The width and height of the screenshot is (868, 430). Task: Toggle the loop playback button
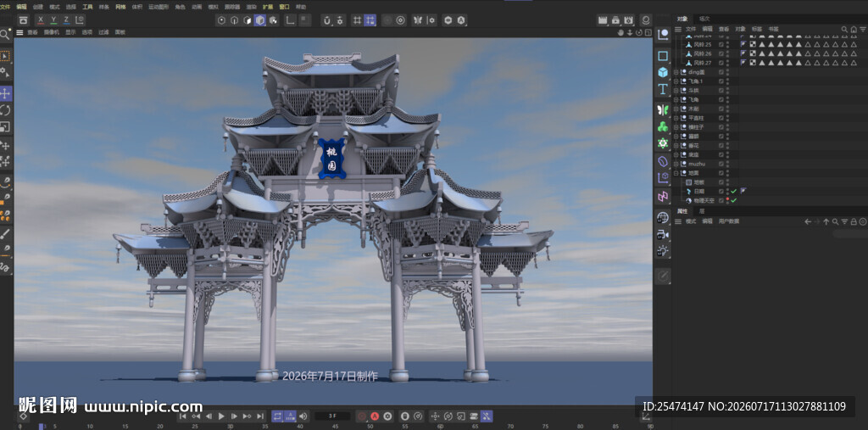[277, 416]
